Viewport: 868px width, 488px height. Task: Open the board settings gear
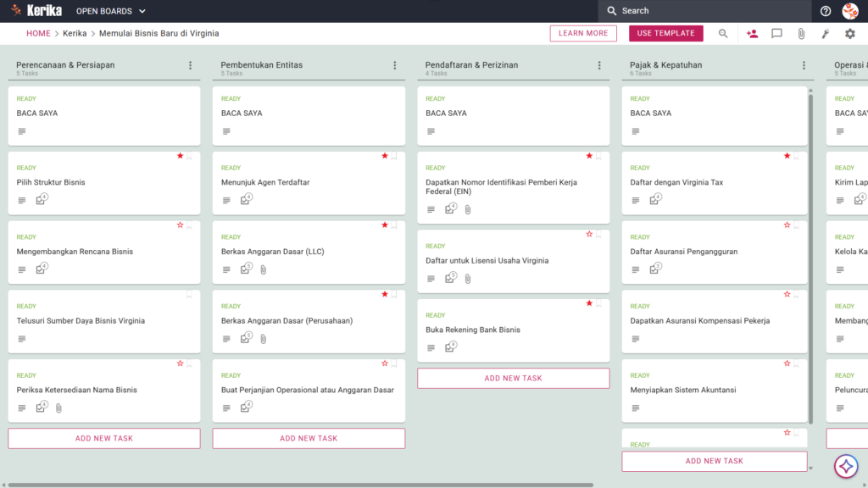(x=849, y=33)
